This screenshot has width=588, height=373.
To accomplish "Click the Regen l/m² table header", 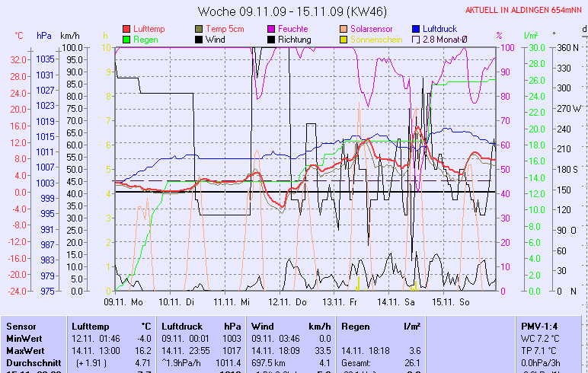I will (381, 325).
